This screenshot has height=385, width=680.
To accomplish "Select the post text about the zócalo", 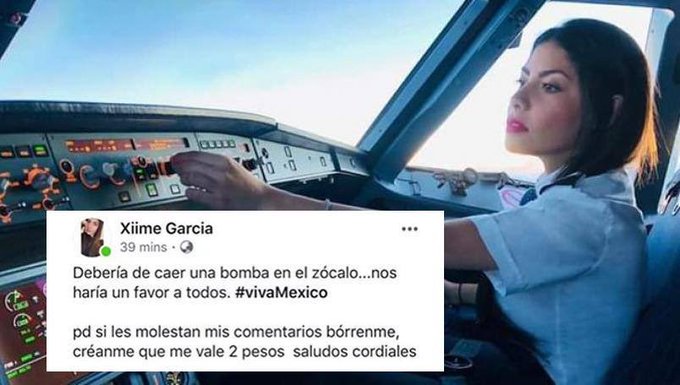I will (235, 283).
